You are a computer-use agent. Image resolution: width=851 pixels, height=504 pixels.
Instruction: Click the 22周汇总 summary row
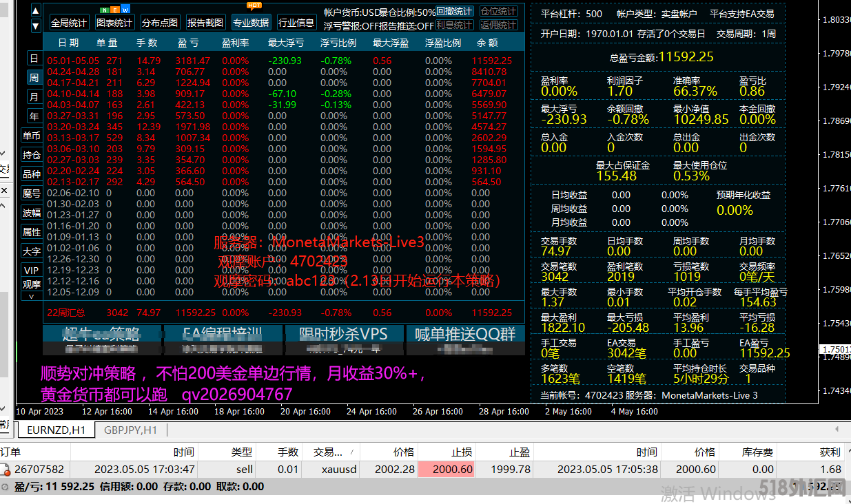point(284,313)
